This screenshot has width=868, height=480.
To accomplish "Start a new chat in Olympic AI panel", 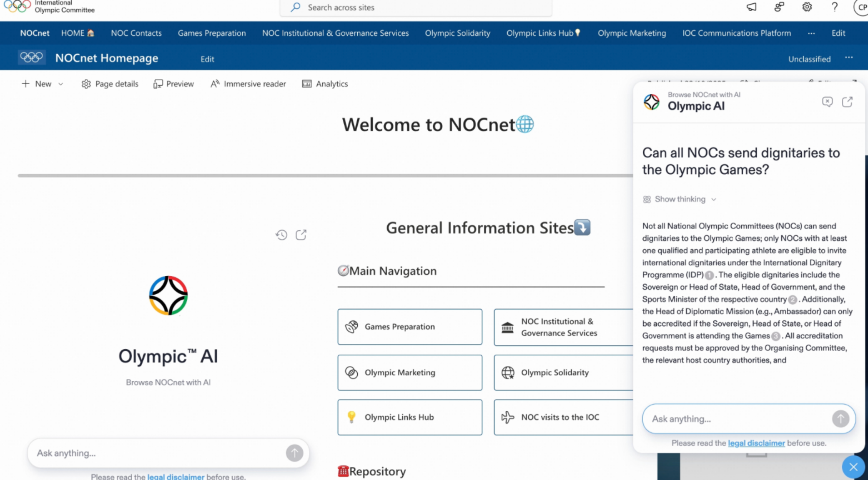I will coord(827,102).
